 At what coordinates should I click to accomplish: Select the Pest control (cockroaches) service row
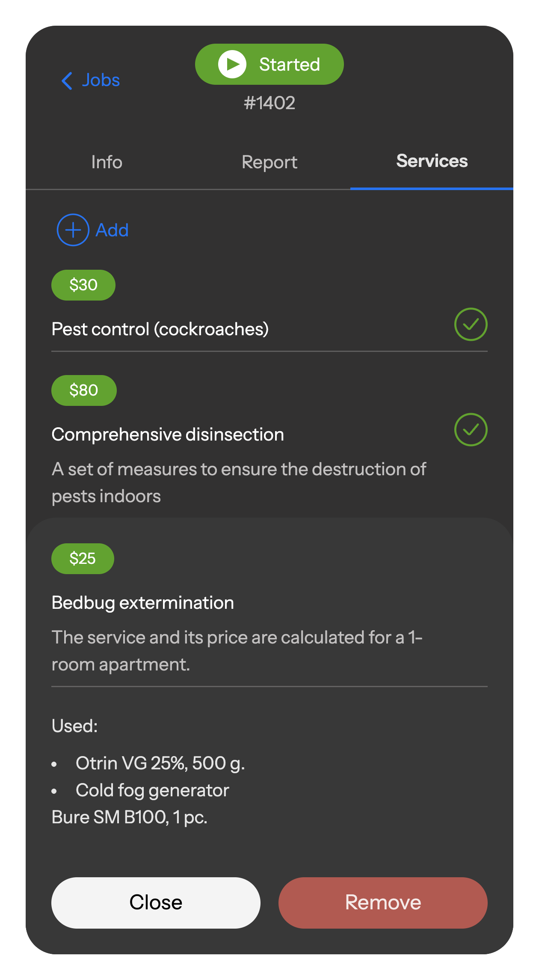(x=160, y=329)
